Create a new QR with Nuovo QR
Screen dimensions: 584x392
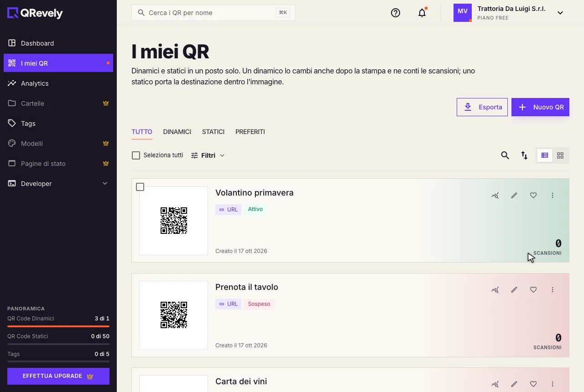[540, 107]
